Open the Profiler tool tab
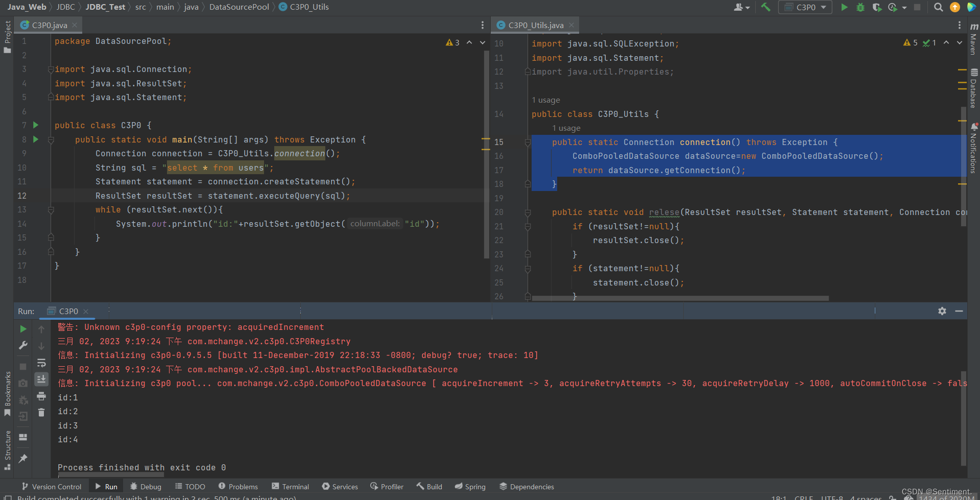This screenshot has width=980, height=500. [387, 487]
